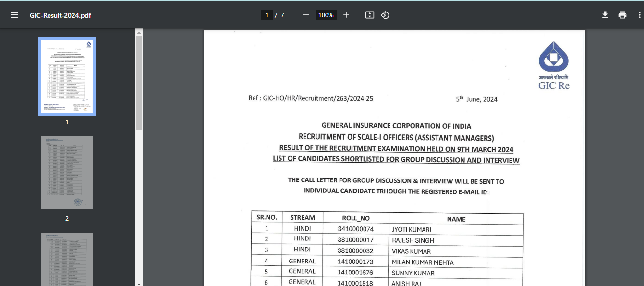Click the page number input field
The height and width of the screenshot is (286, 644).
coord(267,15)
